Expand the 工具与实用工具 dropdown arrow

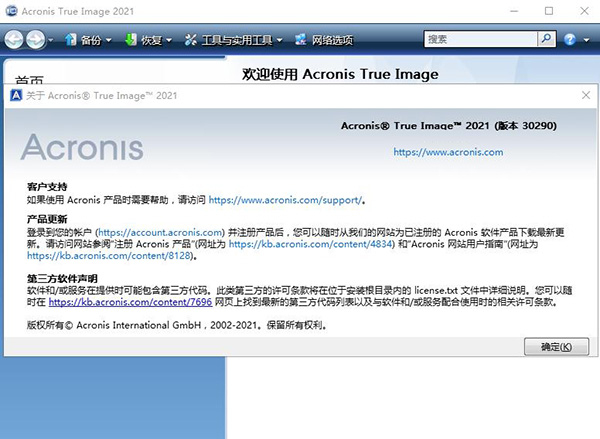point(279,40)
